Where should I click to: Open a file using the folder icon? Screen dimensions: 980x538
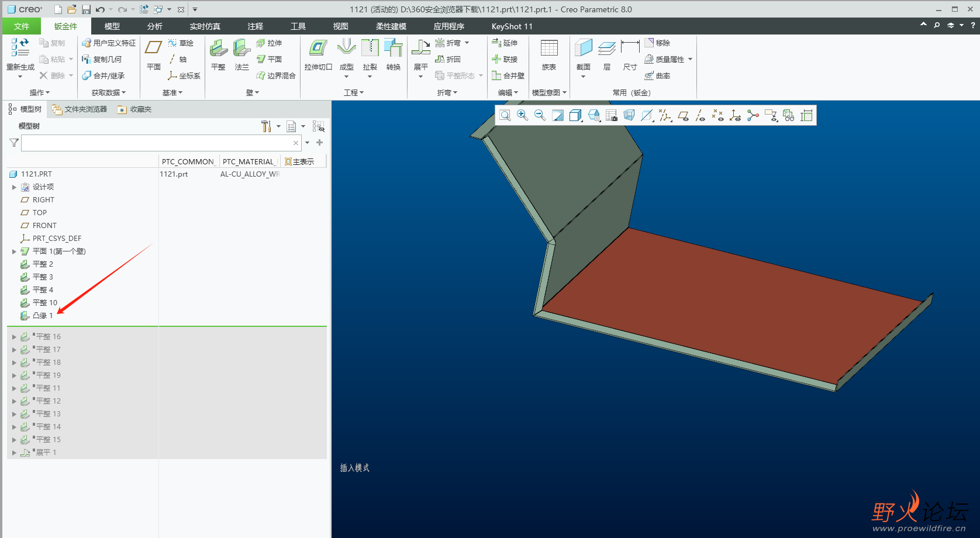coord(71,9)
